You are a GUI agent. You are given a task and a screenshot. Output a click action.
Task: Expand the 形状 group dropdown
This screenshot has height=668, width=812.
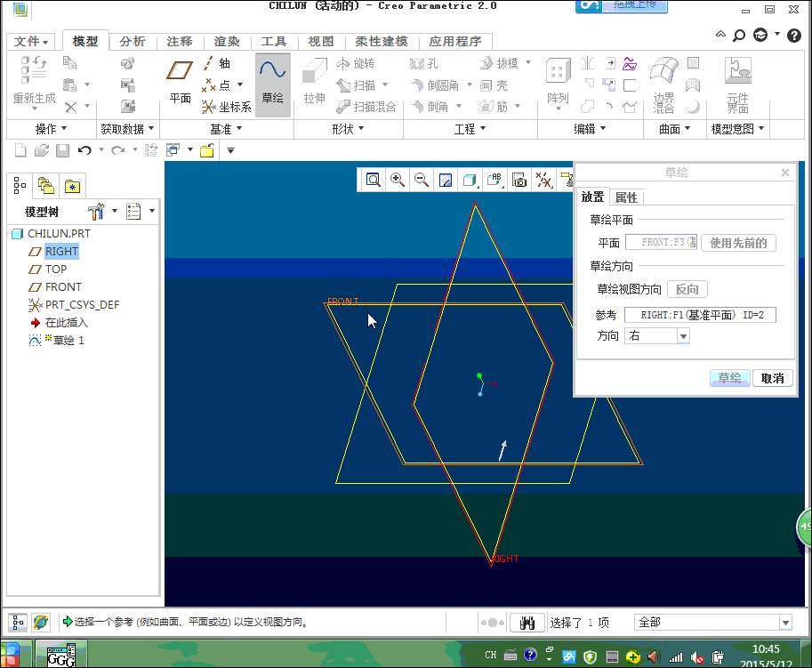(x=348, y=128)
